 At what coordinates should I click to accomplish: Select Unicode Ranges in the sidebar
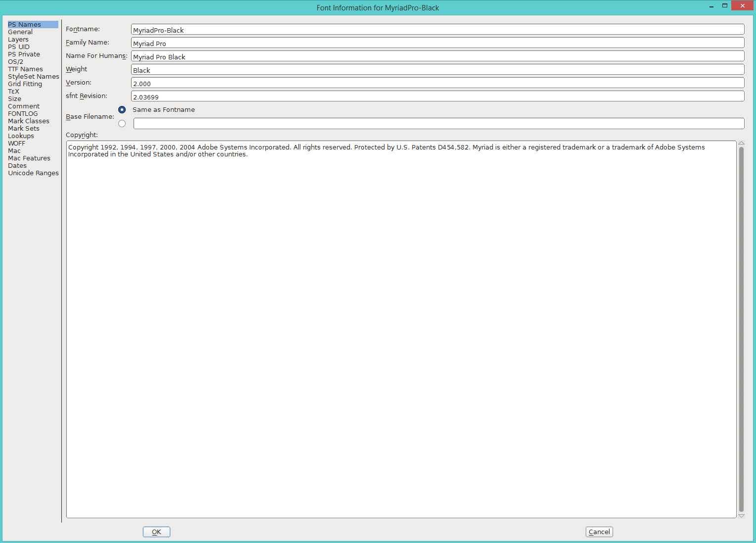pyautogui.click(x=33, y=173)
